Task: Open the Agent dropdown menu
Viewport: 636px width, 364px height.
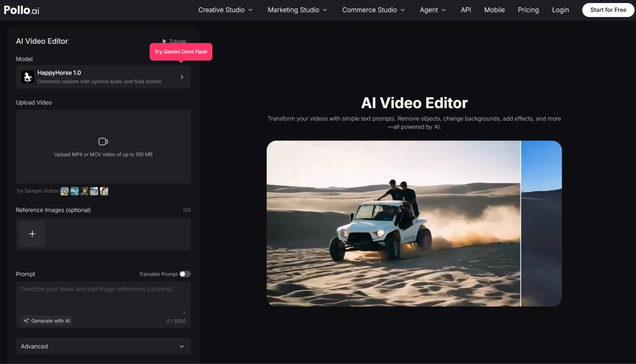Action: pyautogui.click(x=433, y=10)
